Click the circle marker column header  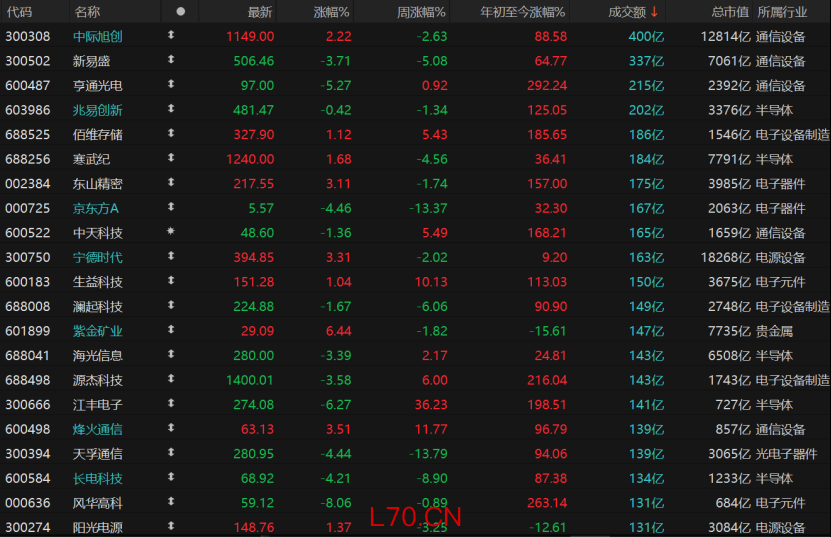[180, 11]
